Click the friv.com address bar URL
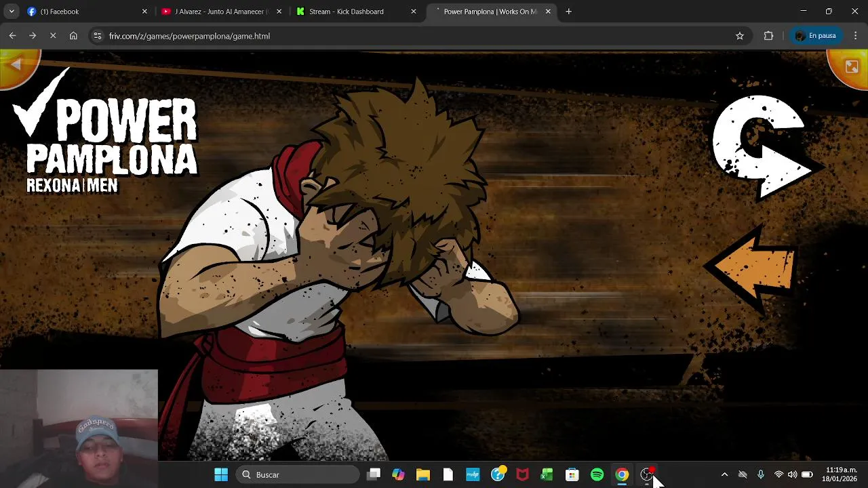This screenshot has width=868, height=488. 189,36
